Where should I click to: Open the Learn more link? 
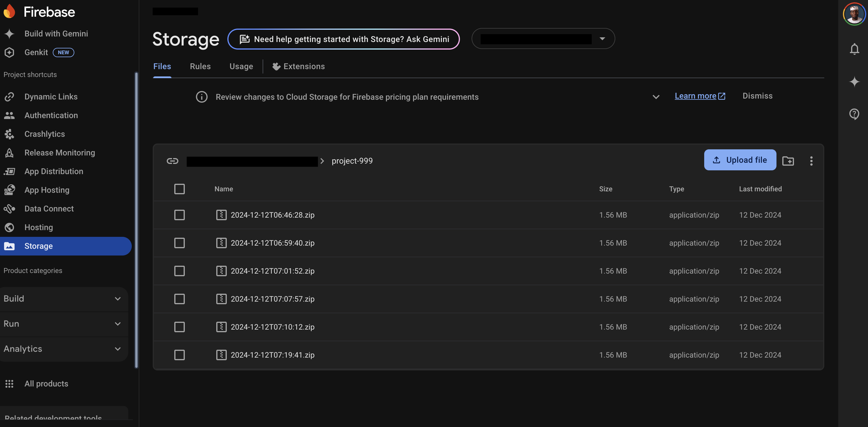[x=700, y=96]
